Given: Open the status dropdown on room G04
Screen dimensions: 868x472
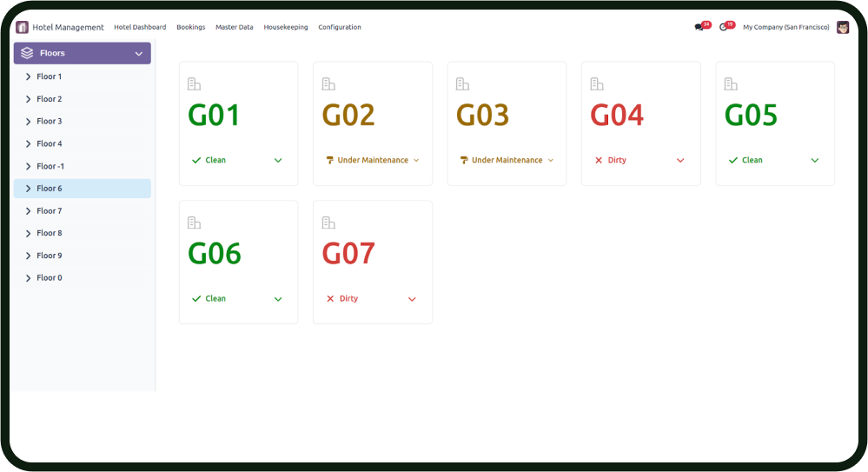Looking at the screenshot, I should [680, 160].
